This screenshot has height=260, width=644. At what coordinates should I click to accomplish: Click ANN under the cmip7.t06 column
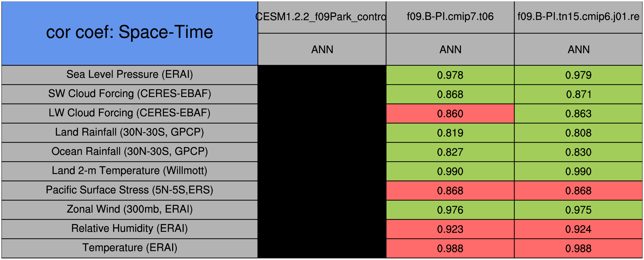click(450, 49)
